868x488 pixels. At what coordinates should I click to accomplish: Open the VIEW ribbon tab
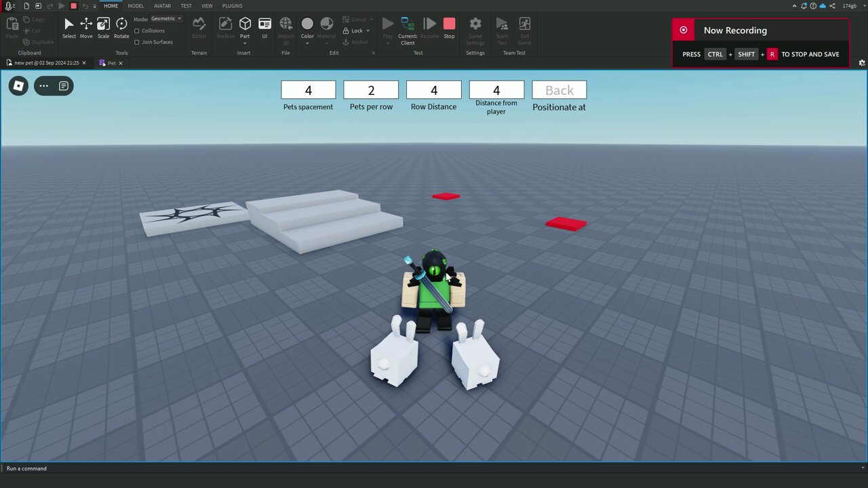[x=207, y=6]
